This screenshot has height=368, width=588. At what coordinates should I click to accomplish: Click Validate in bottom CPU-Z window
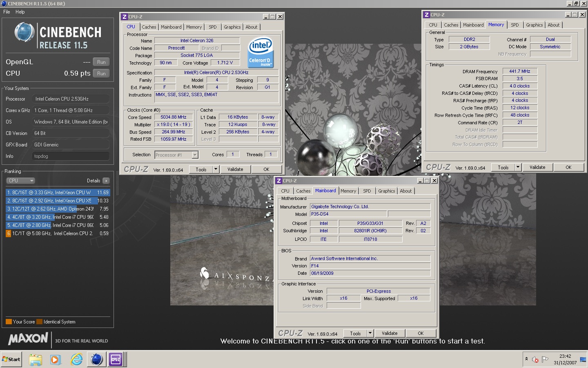coord(390,333)
